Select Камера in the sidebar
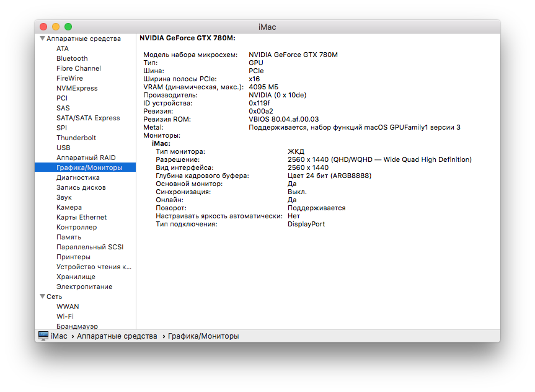Screen dimensions: 535x392 click(69, 207)
